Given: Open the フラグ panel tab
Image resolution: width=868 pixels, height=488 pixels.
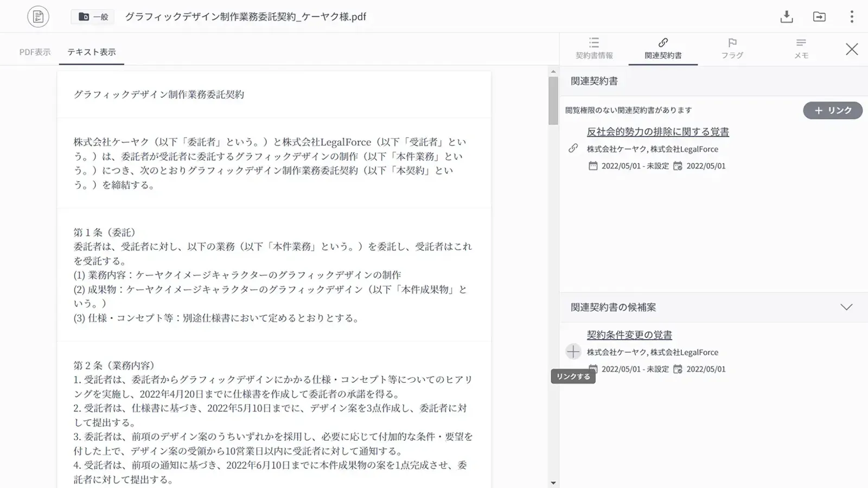Looking at the screenshot, I should [x=732, y=48].
